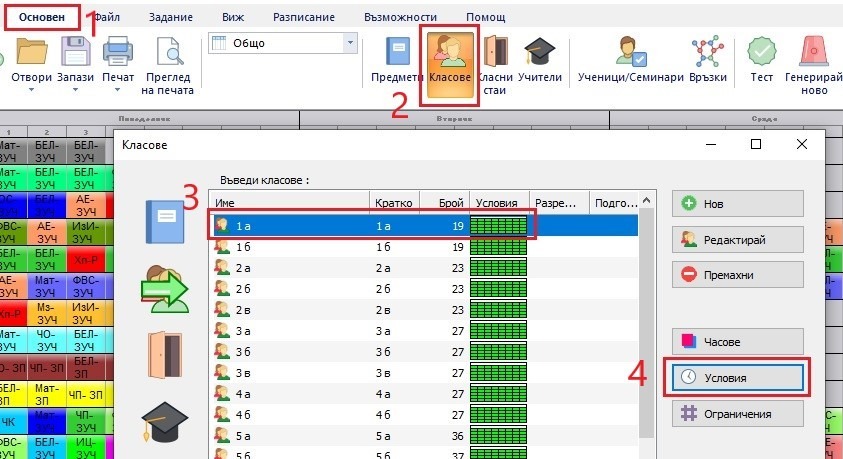Select class row 2 в
The height and width of the screenshot is (459, 843).
pyautogui.click(x=424, y=310)
